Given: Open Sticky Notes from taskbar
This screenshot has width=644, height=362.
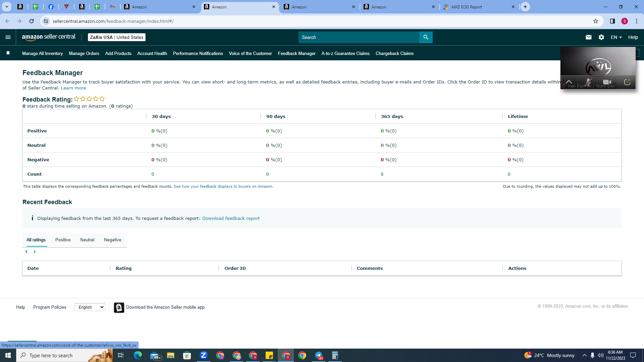Looking at the screenshot, I should [269, 355].
